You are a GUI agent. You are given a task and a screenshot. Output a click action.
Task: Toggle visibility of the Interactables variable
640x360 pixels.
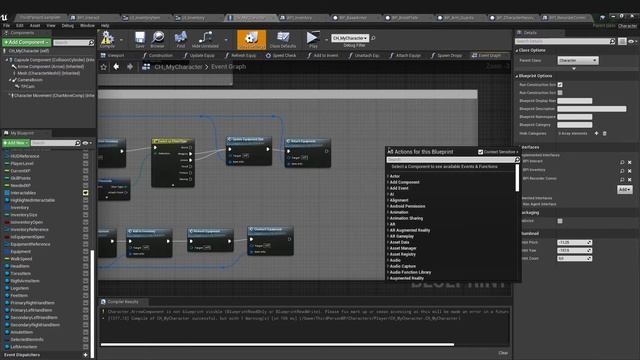click(85, 193)
